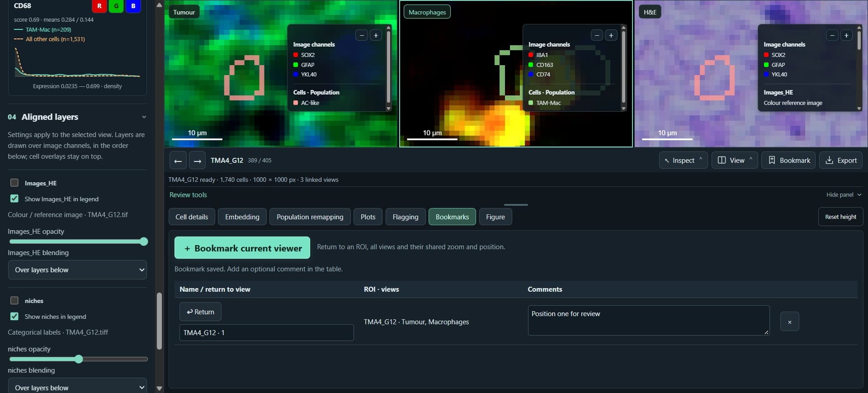Switch to the Embedding tab

(242, 217)
